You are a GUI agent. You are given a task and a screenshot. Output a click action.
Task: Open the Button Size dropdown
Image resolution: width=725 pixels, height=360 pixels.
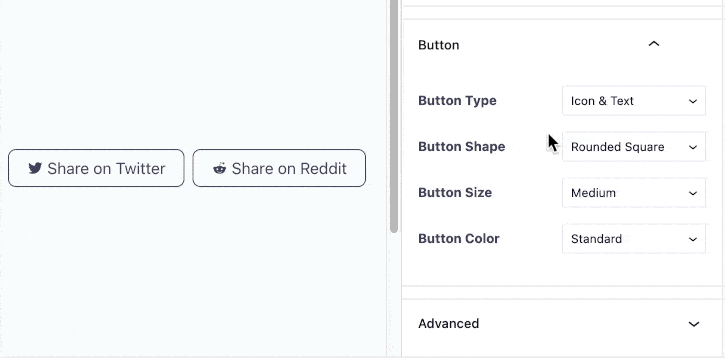tap(634, 193)
